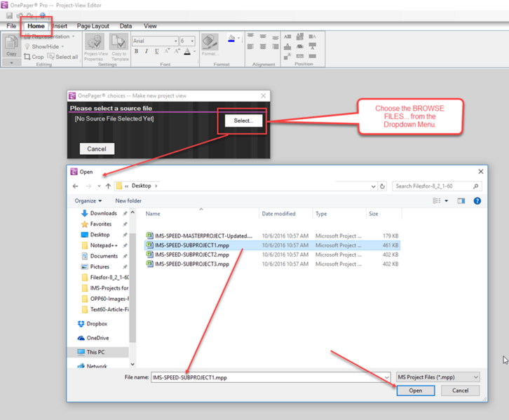Expand the Arial font name dropdown
Viewport: 509px width, 420px height.
[176, 41]
